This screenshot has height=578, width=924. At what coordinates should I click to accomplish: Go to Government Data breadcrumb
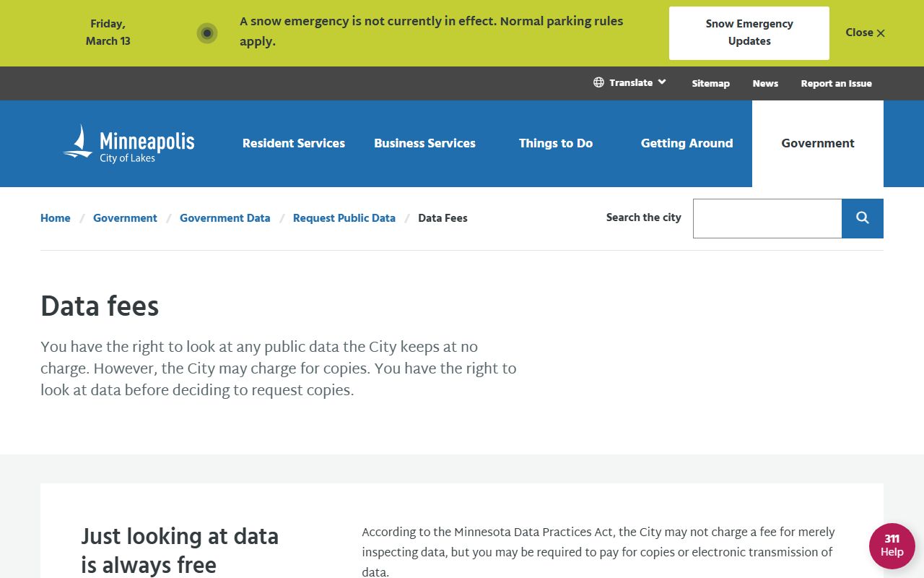pyautogui.click(x=225, y=218)
